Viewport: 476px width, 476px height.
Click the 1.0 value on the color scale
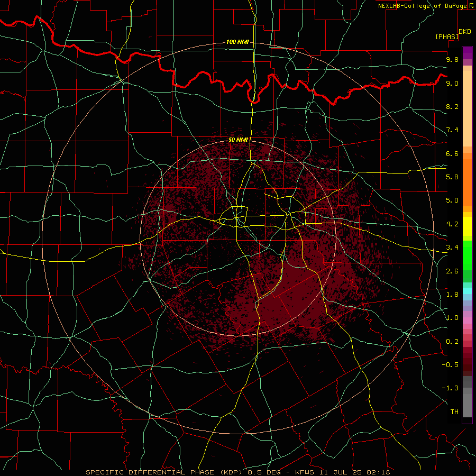(452, 318)
